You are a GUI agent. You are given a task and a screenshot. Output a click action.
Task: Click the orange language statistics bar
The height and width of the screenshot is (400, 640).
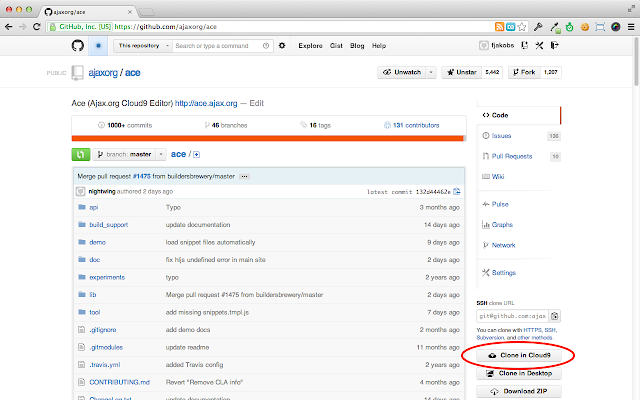tap(269, 139)
